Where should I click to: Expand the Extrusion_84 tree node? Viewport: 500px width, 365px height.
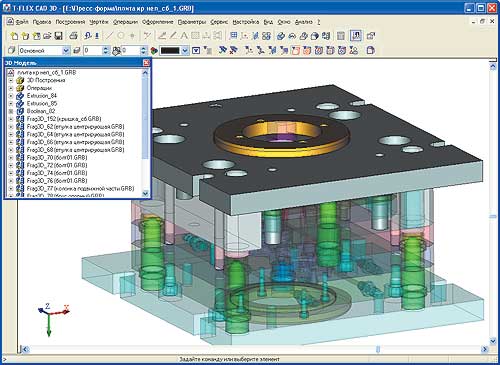[11, 96]
